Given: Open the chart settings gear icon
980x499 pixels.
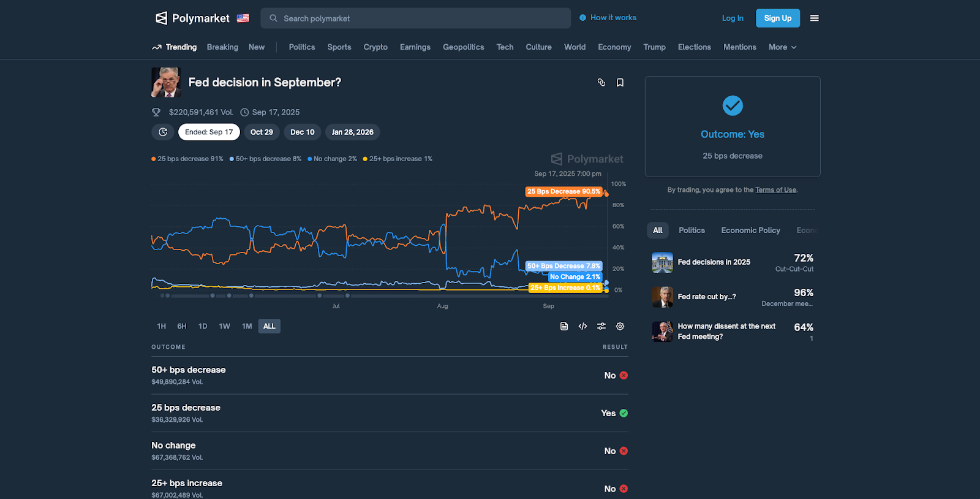Looking at the screenshot, I should click(x=620, y=326).
